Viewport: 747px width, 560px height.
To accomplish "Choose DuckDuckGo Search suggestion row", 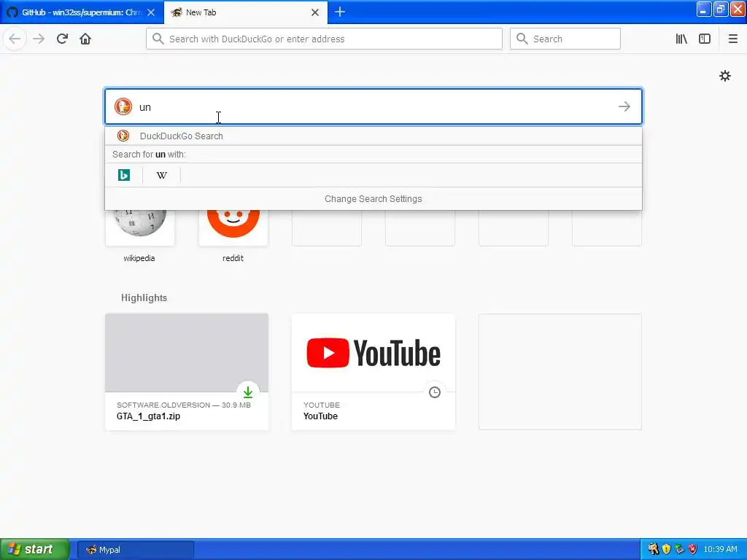I will pos(373,136).
